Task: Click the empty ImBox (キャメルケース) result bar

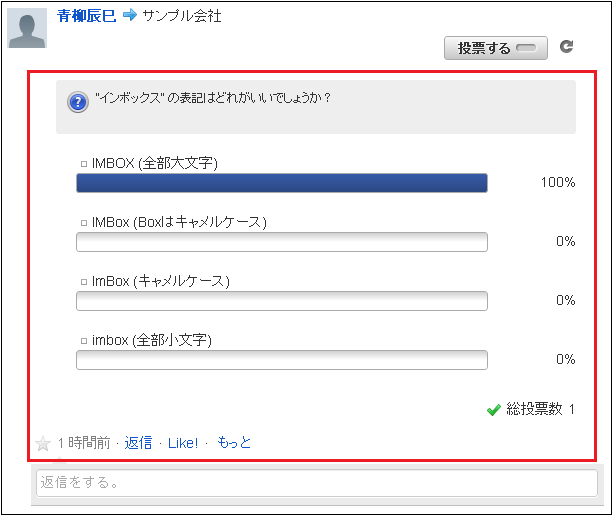Action: 282,301
